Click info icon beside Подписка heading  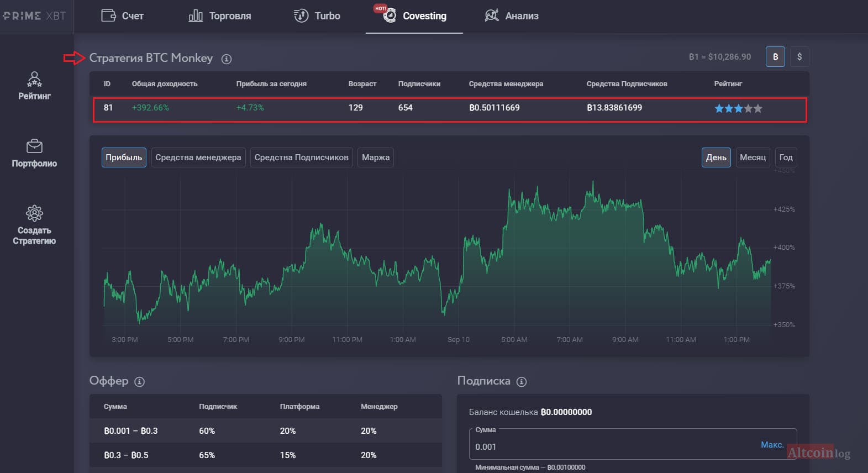pyautogui.click(x=522, y=382)
